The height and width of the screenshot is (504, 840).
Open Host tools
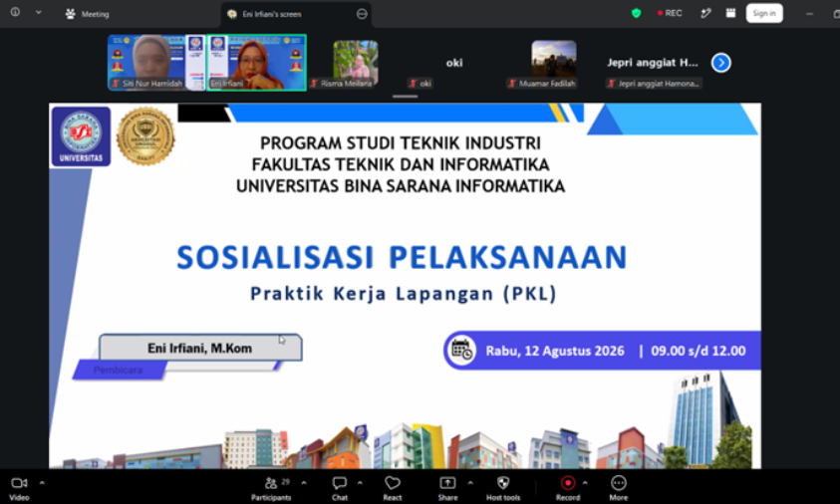pyautogui.click(x=503, y=488)
